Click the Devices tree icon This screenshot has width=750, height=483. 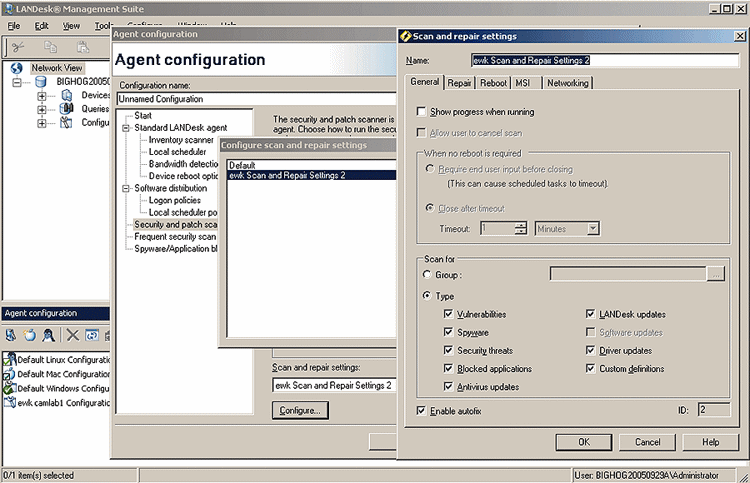tap(67, 95)
